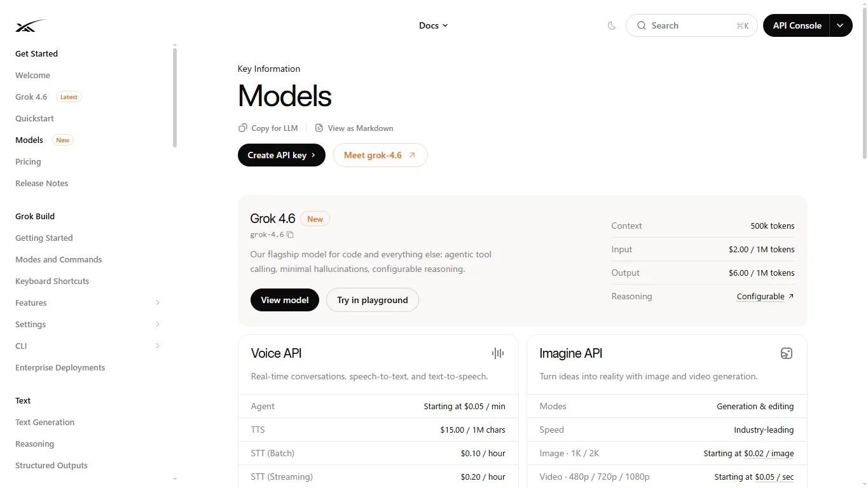Open Getting Started under Grok Build
The width and height of the screenshot is (868, 488).
coord(44,238)
